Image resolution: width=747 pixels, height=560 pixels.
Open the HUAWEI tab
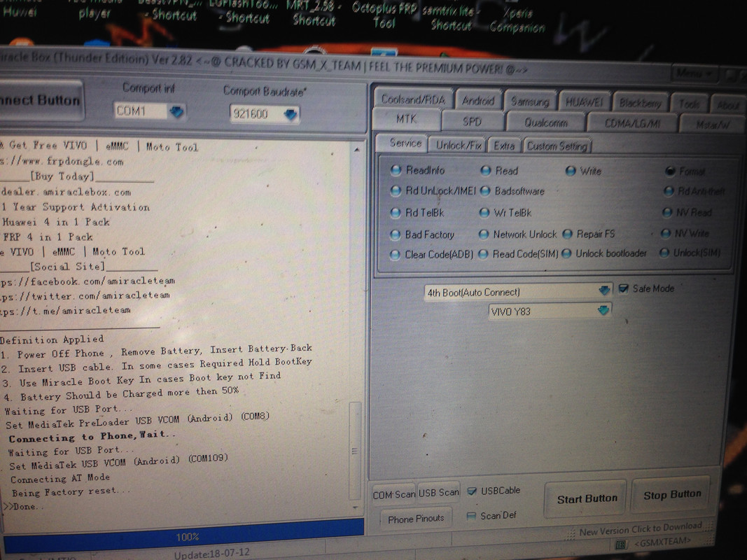[x=584, y=102]
